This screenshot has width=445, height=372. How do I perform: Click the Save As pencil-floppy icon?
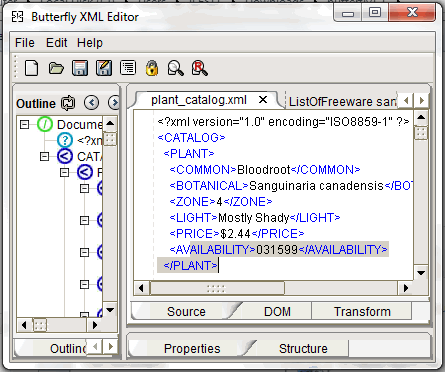pyautogui.click(x=104, y=68)
